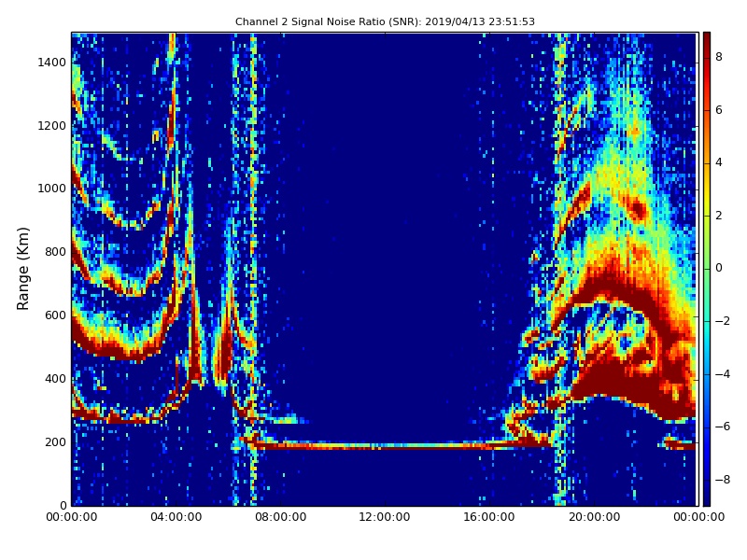Viewport: 747px width, 560px height.
Task: Click the colorbar value −2 label
Action: [x=723, y=321]
